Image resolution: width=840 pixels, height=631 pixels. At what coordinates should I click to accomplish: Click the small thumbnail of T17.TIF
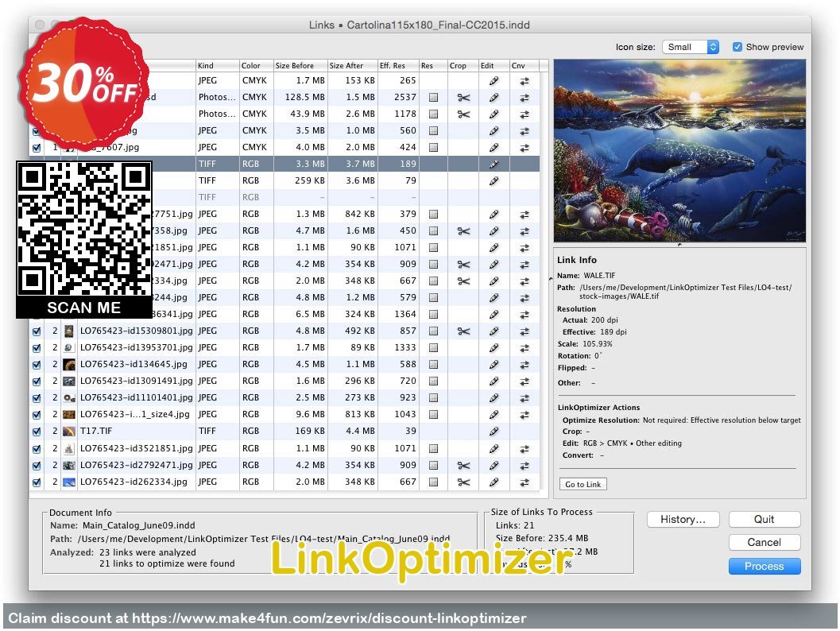coord(69,432)
